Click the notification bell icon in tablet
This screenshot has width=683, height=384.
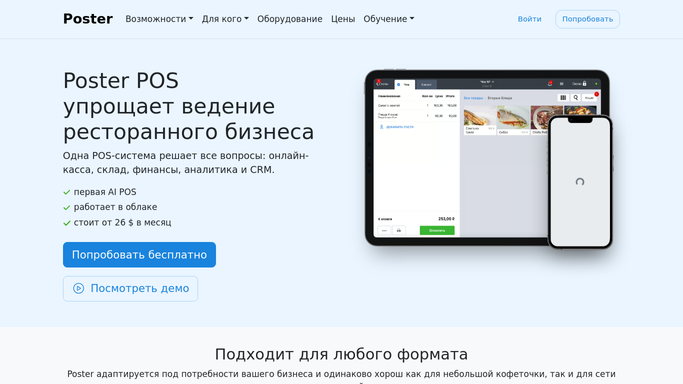tap(550, 84)
